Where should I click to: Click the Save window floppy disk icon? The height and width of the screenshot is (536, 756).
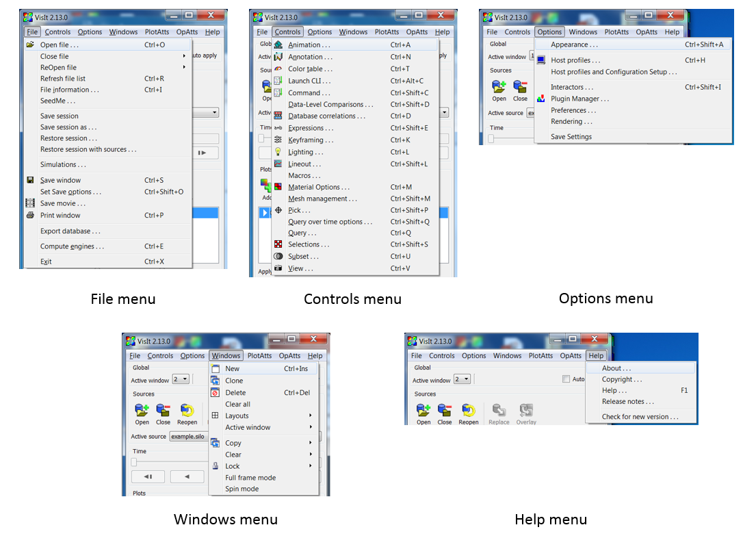click(30, 180)
